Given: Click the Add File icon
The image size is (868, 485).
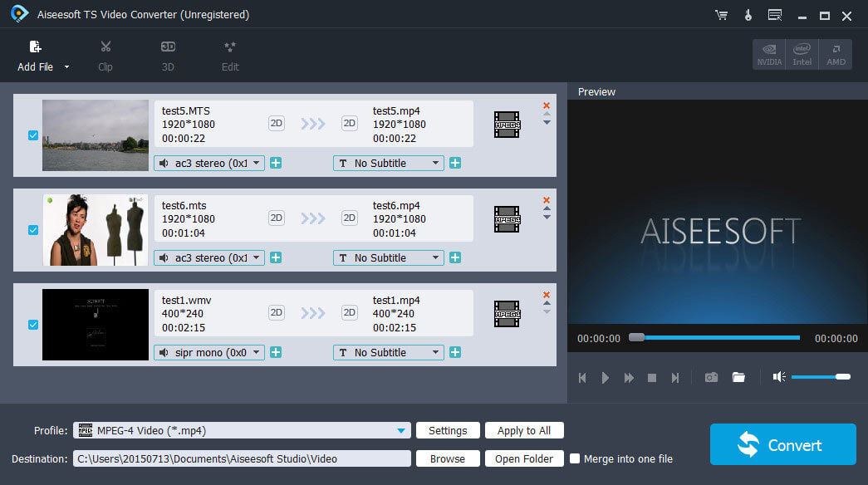Looking at the screenshot, I should [x=35, y=48].
